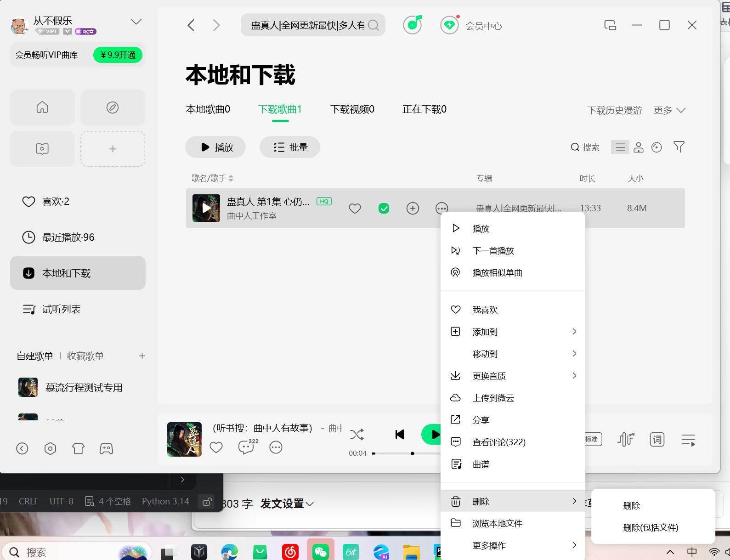Click the 搜索 search in download list

pyautogui.click(x=585, y=147)
